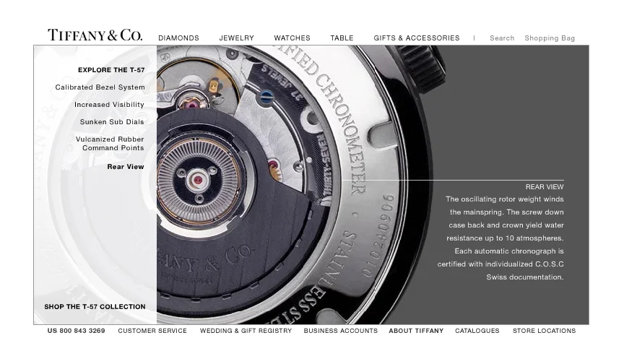Shop the T-57 Collection
Screen dimensions: 624x364
pyautogui.click(x=95, y=307)
